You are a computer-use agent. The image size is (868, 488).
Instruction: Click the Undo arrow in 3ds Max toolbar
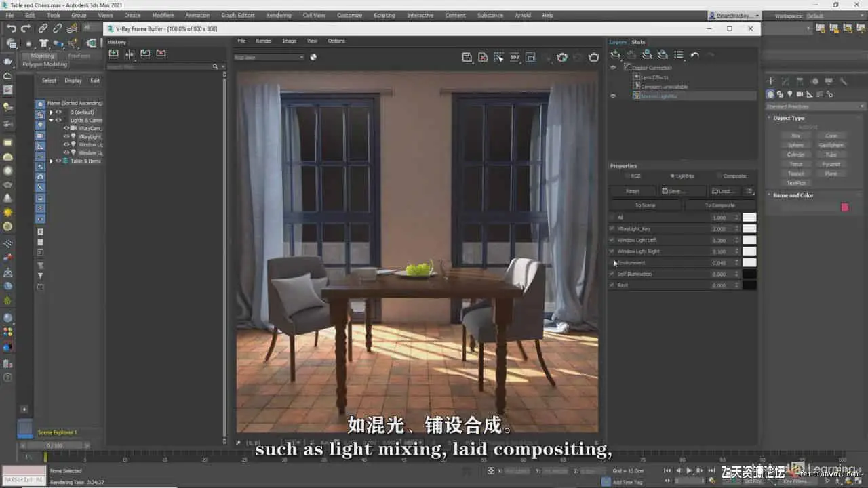(12, 28)
